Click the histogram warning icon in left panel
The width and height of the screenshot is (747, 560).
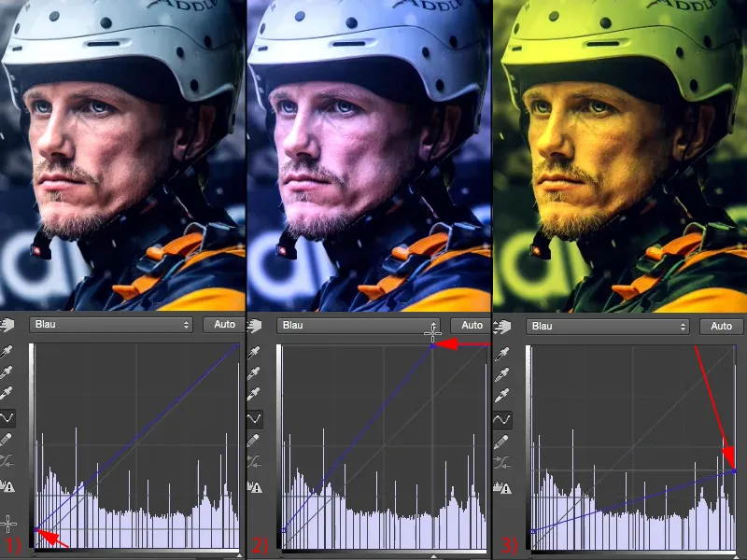(x=7, y=485)
